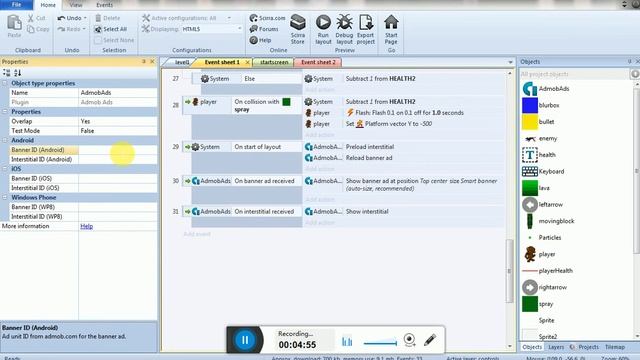The width and height of the screenshot is (640, 360).
Task: Click Overlap property value Yes
Action: click(x=118, y=121)
